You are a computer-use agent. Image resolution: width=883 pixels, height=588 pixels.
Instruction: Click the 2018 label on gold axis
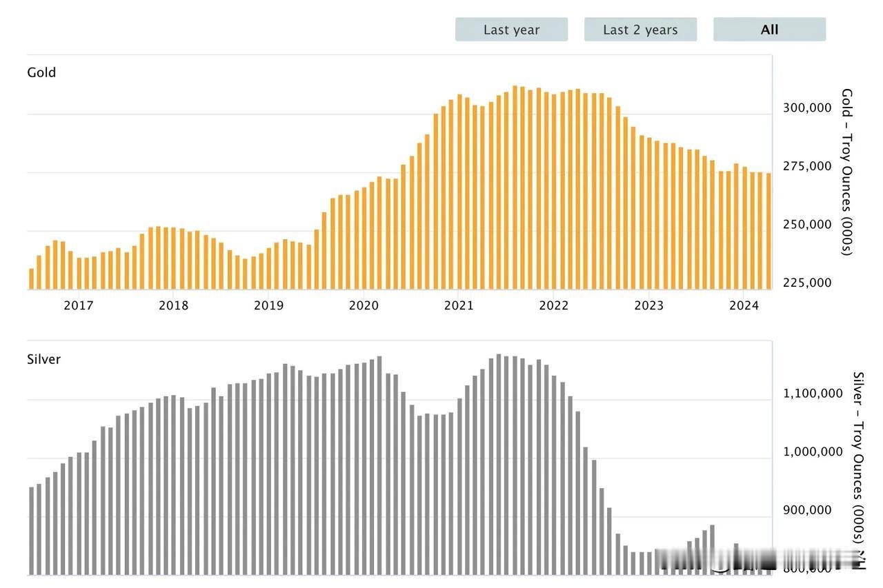click(173, 305)
